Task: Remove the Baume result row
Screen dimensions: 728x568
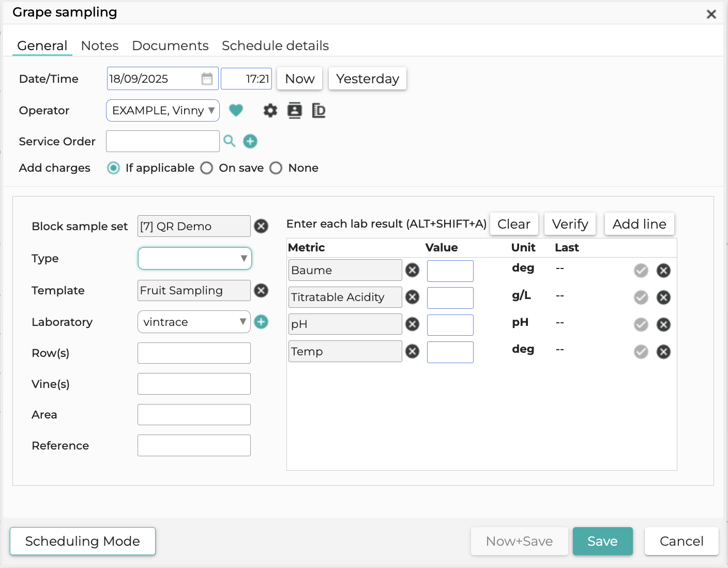Action: click(663, 271)
